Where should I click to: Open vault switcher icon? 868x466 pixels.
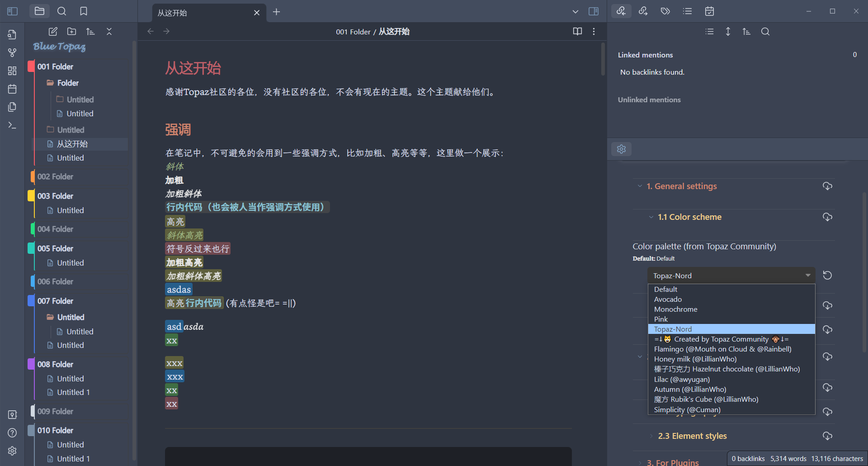12,414
